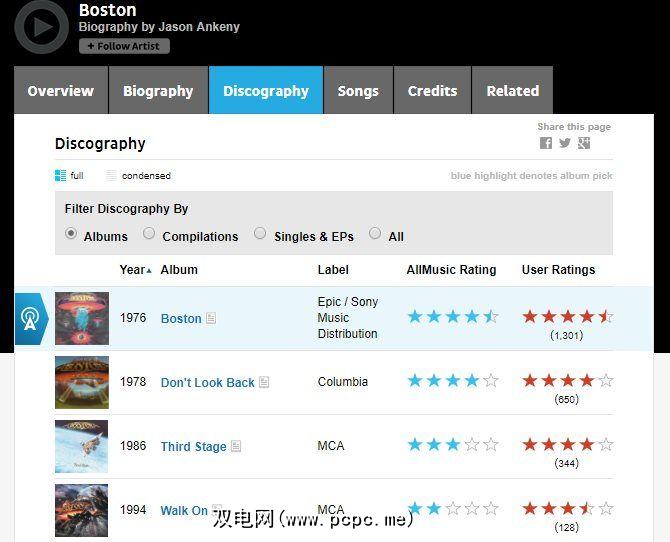Image resolution: width=670 pixels, height=542 pixels.
Task: Switch to the Biography tab
Action: click(x=158, y=91)
